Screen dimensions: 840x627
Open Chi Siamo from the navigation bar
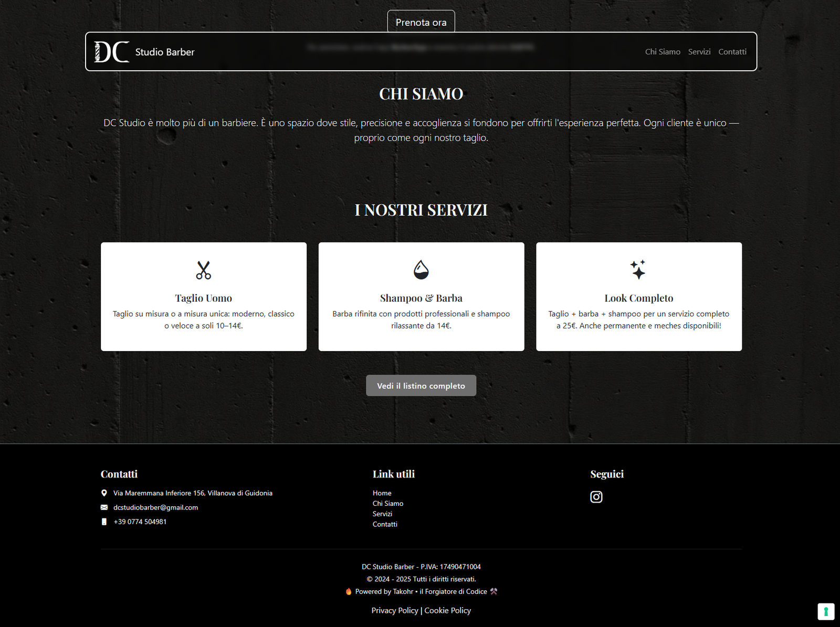(663, 51)
